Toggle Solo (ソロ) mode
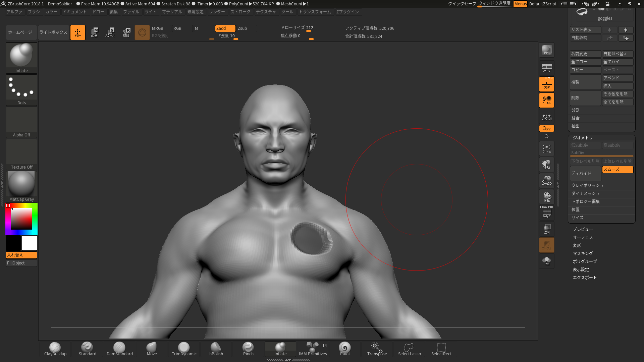644x362 pixels. coord(547,261)
